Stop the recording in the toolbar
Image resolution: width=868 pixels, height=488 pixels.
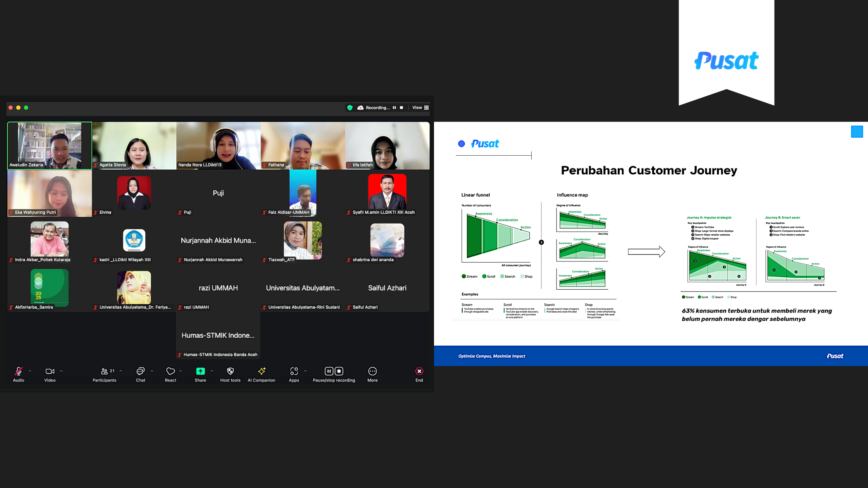pos(339,371)
